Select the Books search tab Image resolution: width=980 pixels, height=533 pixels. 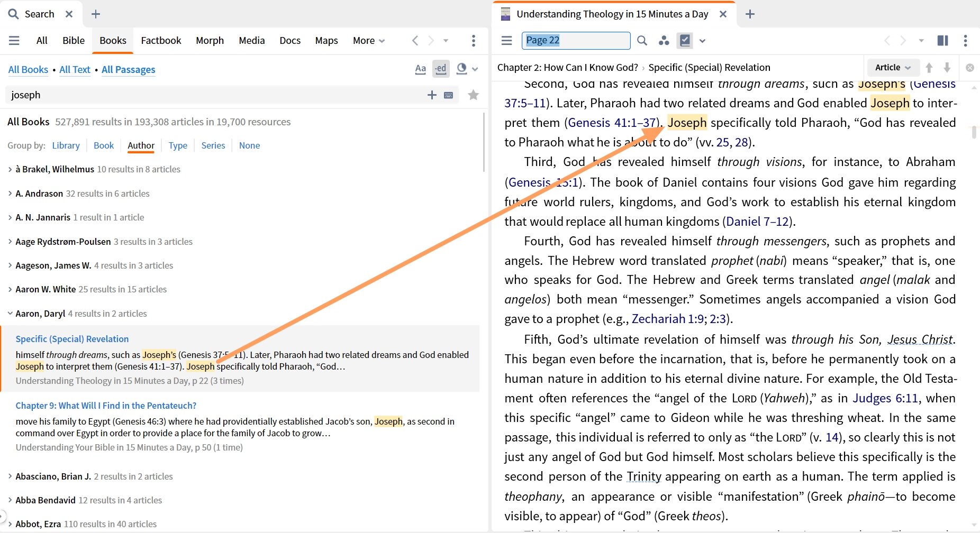113,40
